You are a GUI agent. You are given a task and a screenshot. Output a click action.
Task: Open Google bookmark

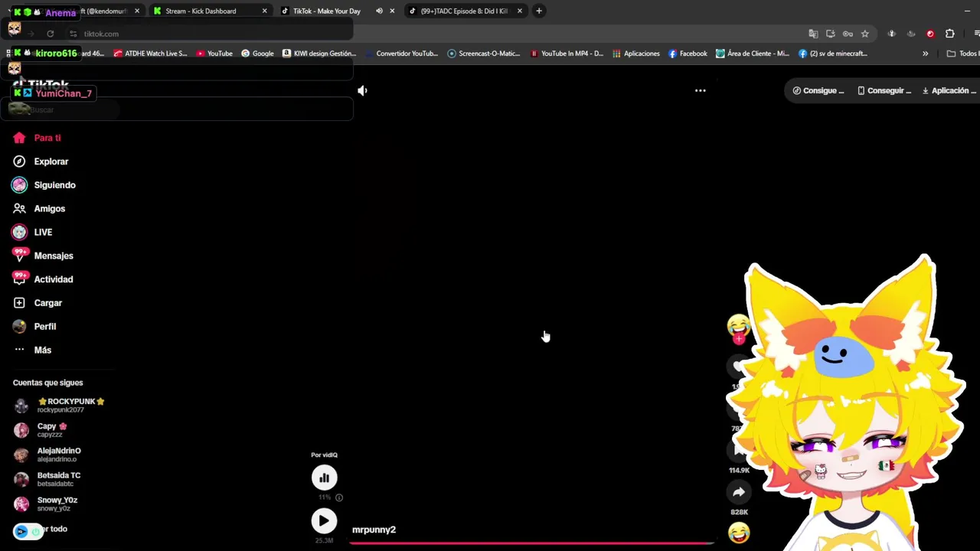[257, 54]
